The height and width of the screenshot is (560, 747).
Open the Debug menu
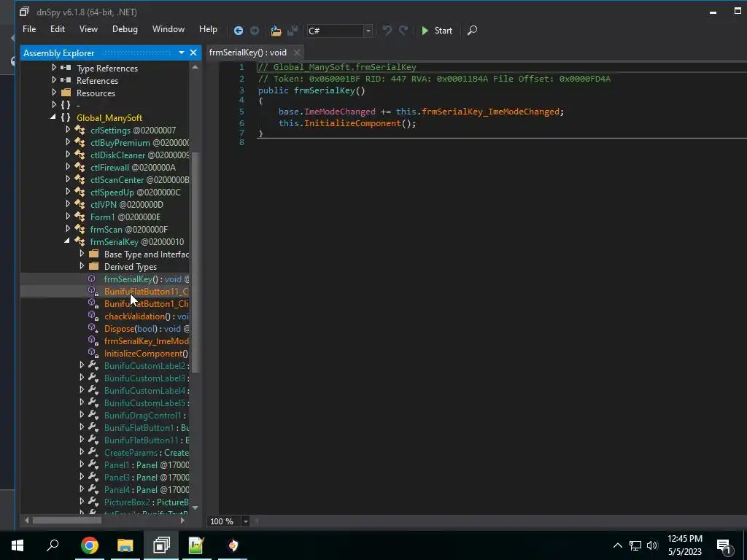[125, 29]
